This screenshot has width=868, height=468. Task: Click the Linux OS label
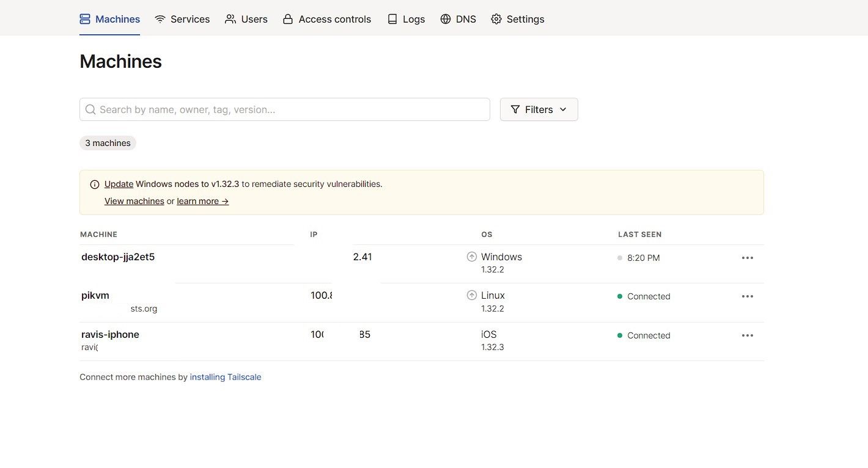point(493,295)
